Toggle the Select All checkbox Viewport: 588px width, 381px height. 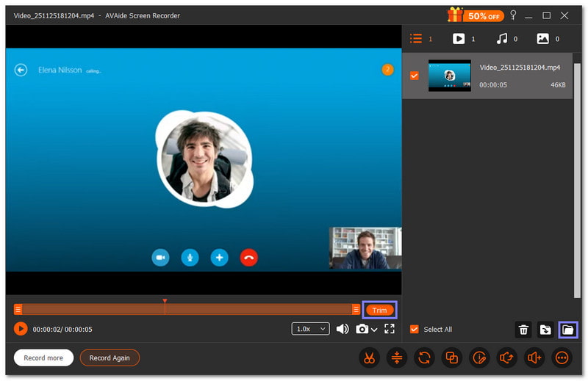pyautogui.click(x=414, y=330)
